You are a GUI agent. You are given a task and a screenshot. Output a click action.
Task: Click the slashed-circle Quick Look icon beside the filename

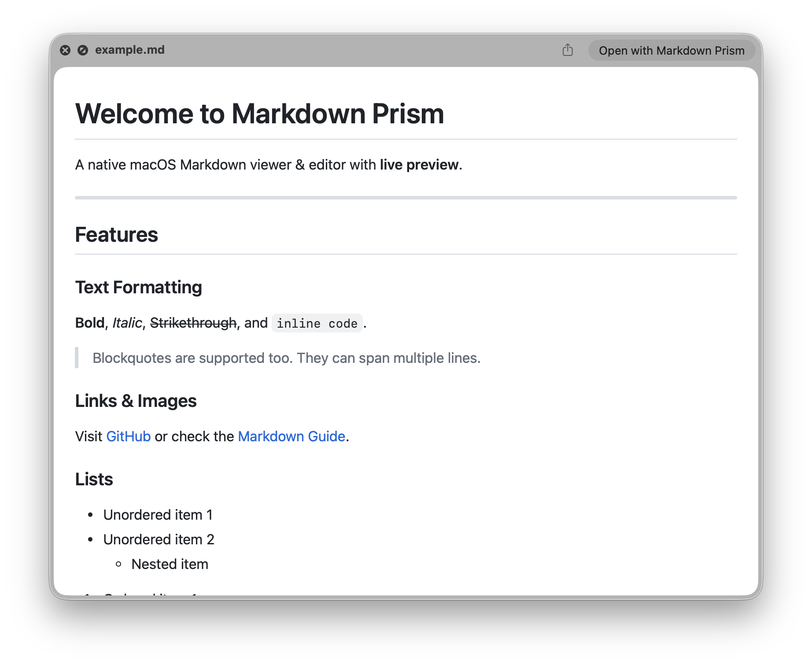(82, 50)
